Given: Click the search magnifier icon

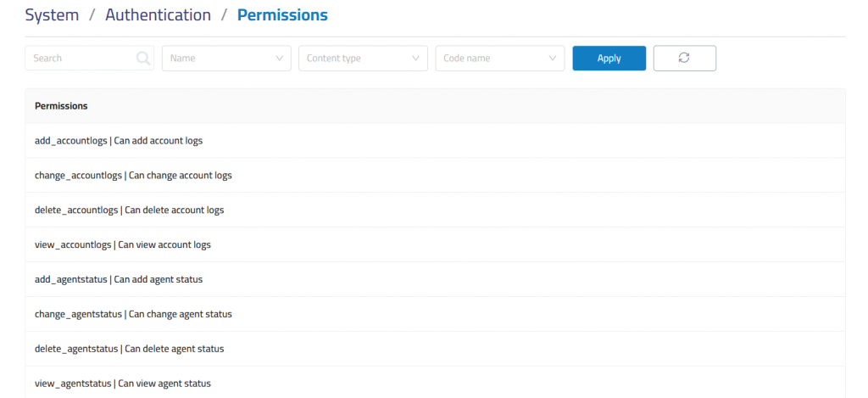Looking at the screenshot, I should (x=143, y=59).
